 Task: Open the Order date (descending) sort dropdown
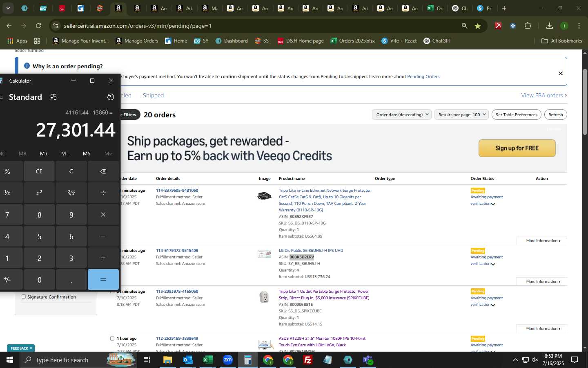coord(402,114)
